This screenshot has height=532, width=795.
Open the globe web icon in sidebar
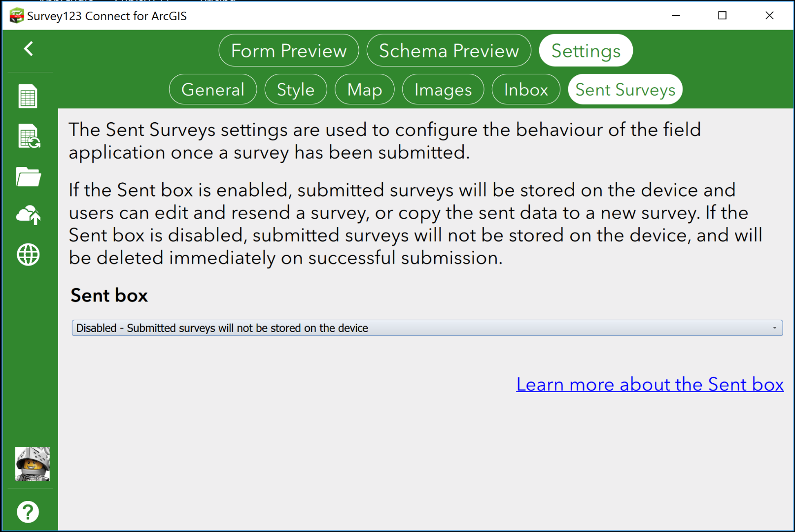point(28,255)
